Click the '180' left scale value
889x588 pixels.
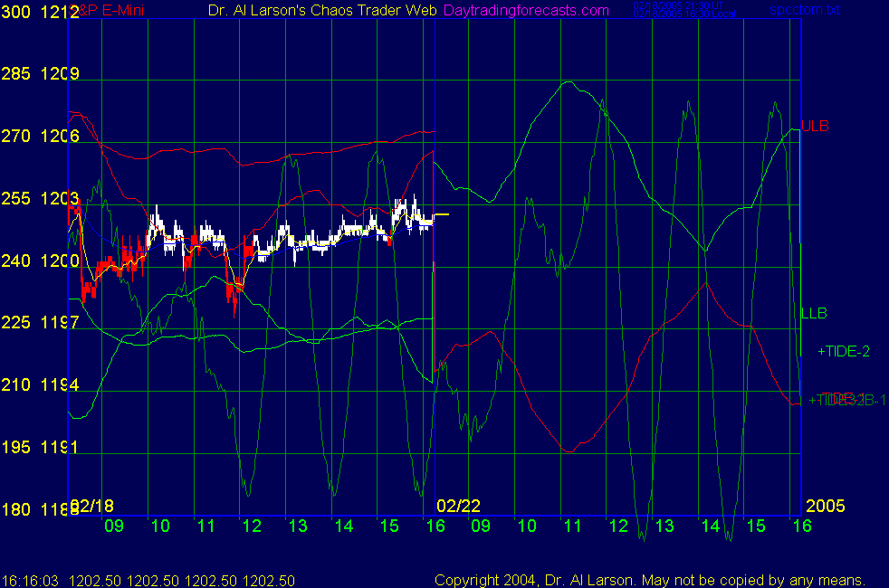[16, 509]
